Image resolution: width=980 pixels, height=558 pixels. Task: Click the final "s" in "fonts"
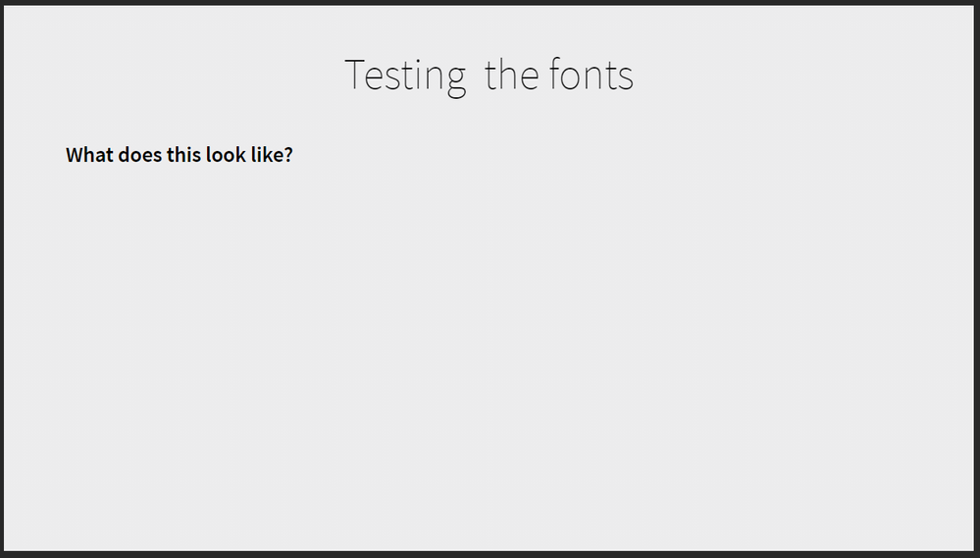(626, 77)
